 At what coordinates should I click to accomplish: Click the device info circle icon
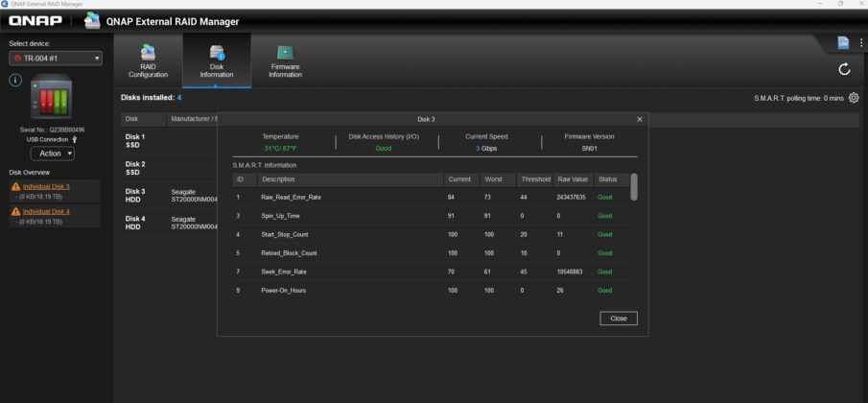click(15, 80)
